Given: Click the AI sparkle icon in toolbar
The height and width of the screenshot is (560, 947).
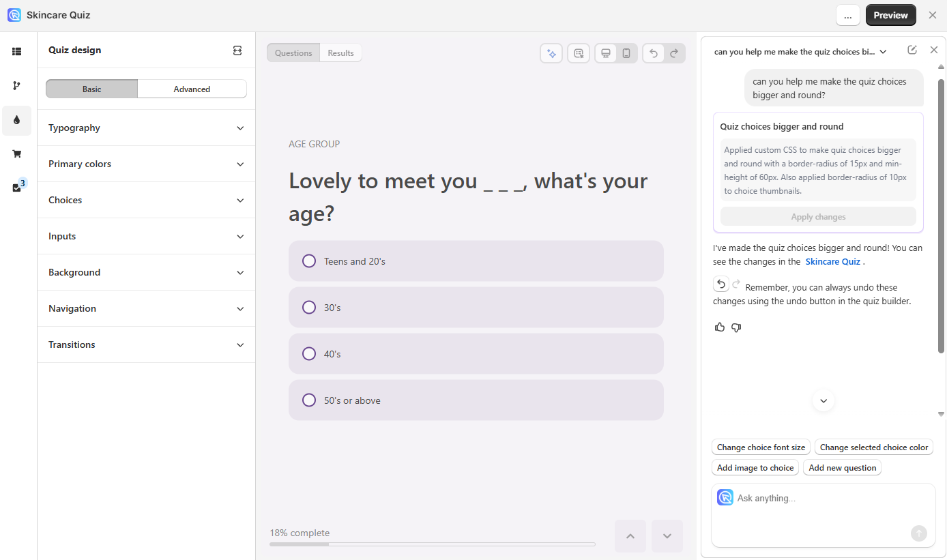Looking at the screenshot, I should click(551, 53).
